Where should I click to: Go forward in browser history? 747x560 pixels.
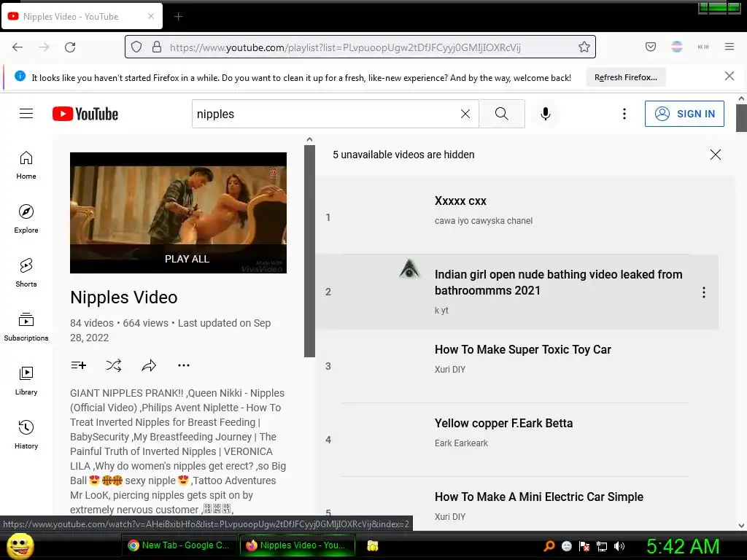click(44, 47)
